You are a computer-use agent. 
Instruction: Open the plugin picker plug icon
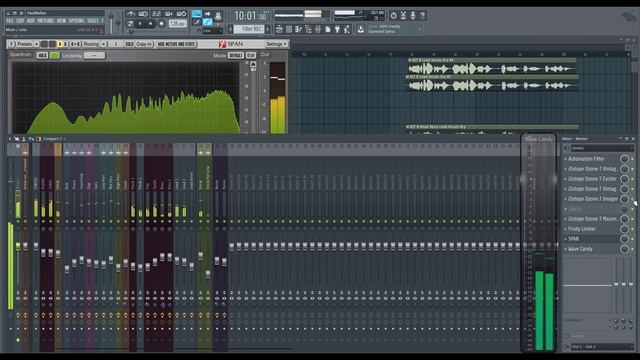click(x=337, y=29)
